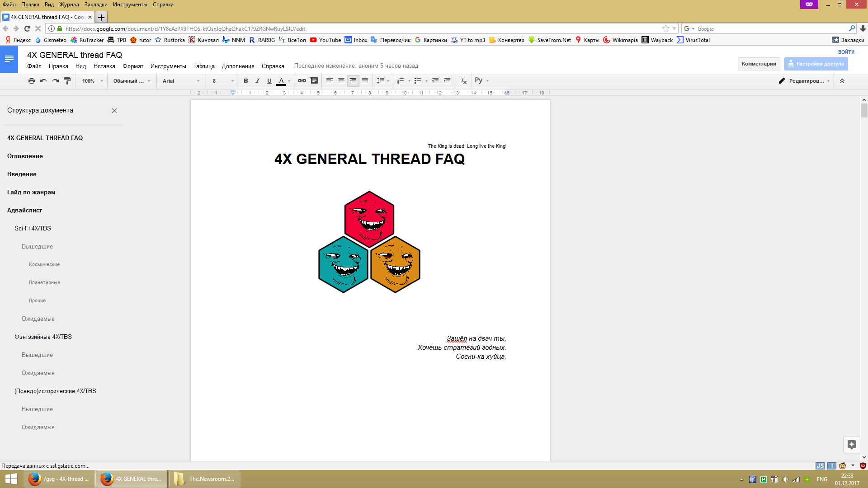The image size is (868, 488).
Task: Open the Вставка menu
Action: pos(104,66)
